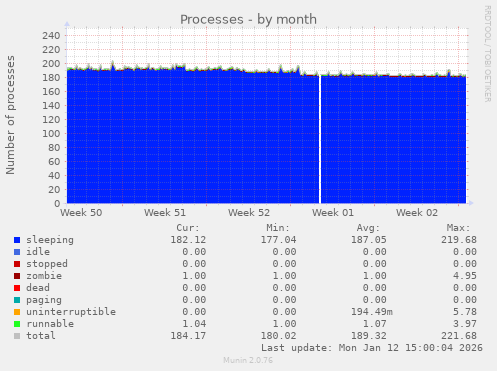Click the 240 y-axis tick label
Viewport: 497px width, 371px height.
(51, 35)
